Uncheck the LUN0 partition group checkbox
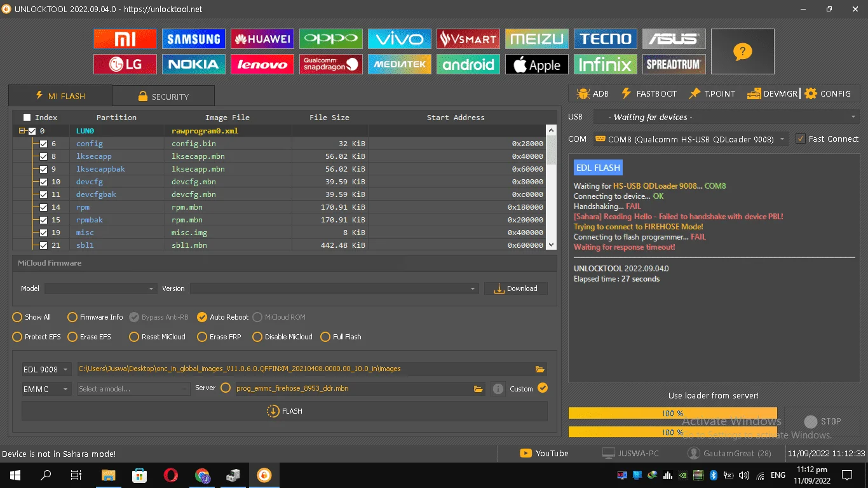868x488 pixels. click(32, 131)
